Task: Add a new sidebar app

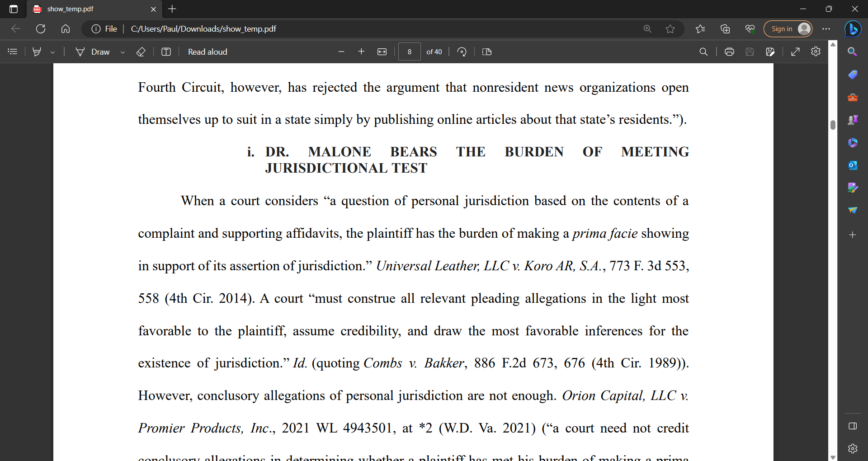Action: pos(853,235)
